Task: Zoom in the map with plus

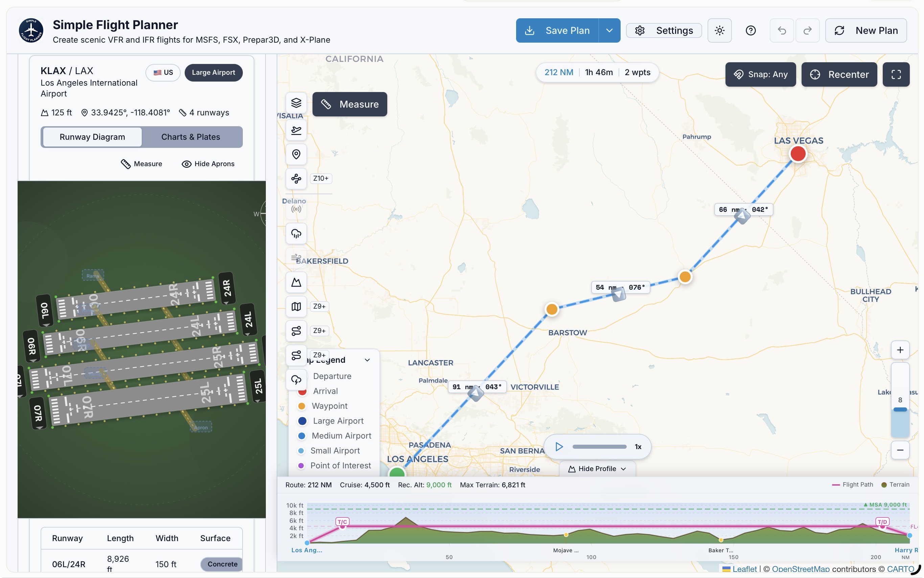Action: click(900, 350)
